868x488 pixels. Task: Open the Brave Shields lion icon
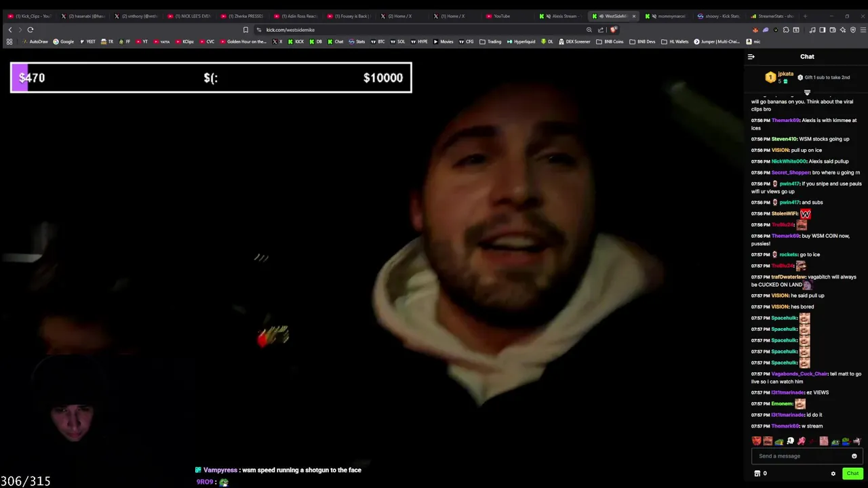coord(613,30)
